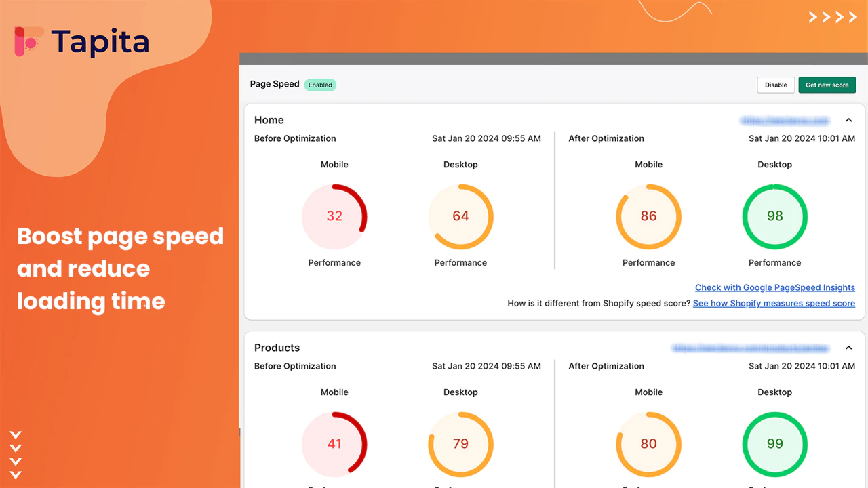Screen dimensions: 868x488
Task: Collapse the Products section chevron
Action: [x=848, y=348]
